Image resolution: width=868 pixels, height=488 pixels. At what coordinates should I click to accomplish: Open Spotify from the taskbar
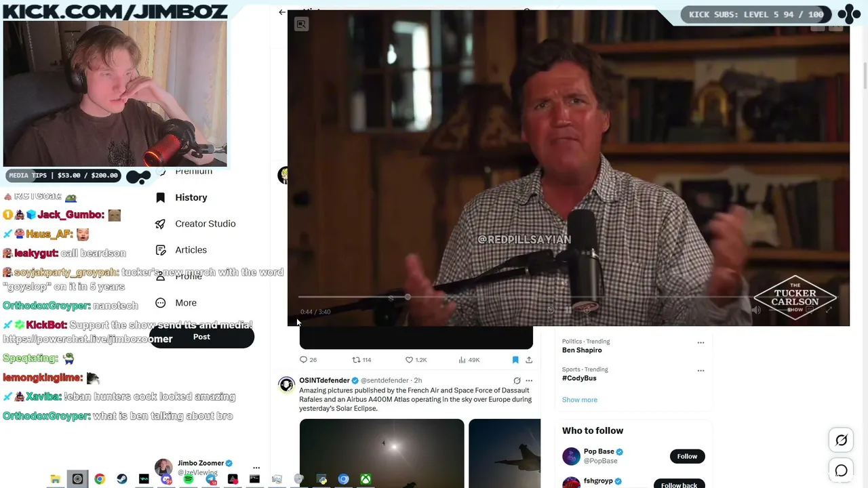pyautogui.click(x=189, y=479)
